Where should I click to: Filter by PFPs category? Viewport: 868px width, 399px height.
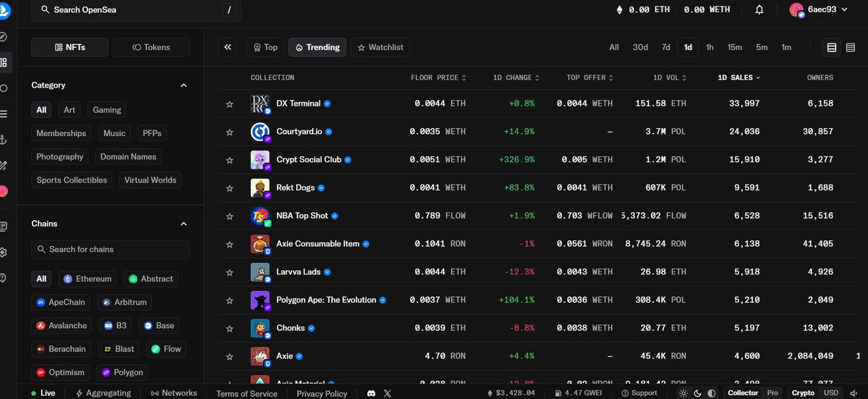click(x=152, y=133)
